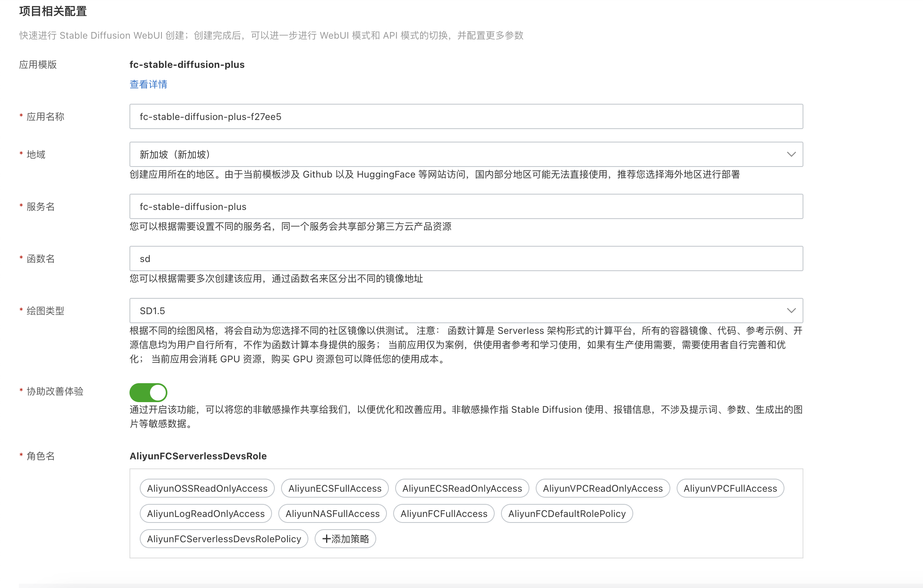This screenshot has height=588, width=923.
Task: Select the AliyunECSFullAccess policy tag
Action: pyautogui.click(x=335, y=488)
